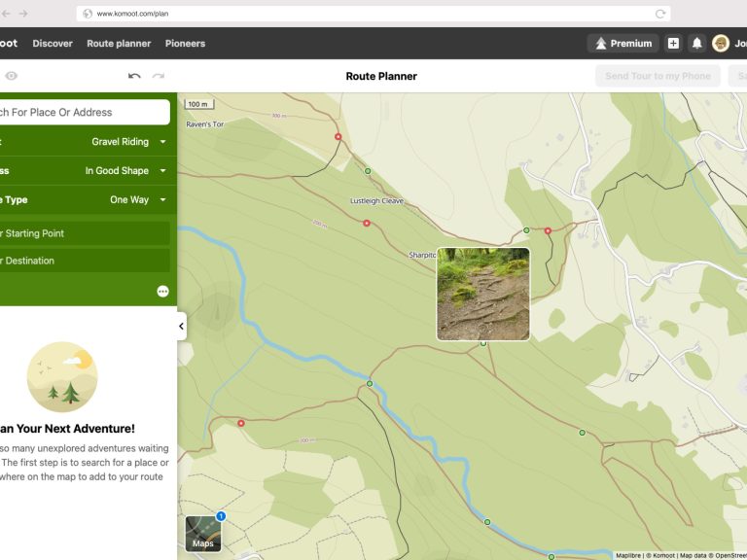Reload the page with the refresh icon
Screen dimensions: 747x560
pos(659,14)
